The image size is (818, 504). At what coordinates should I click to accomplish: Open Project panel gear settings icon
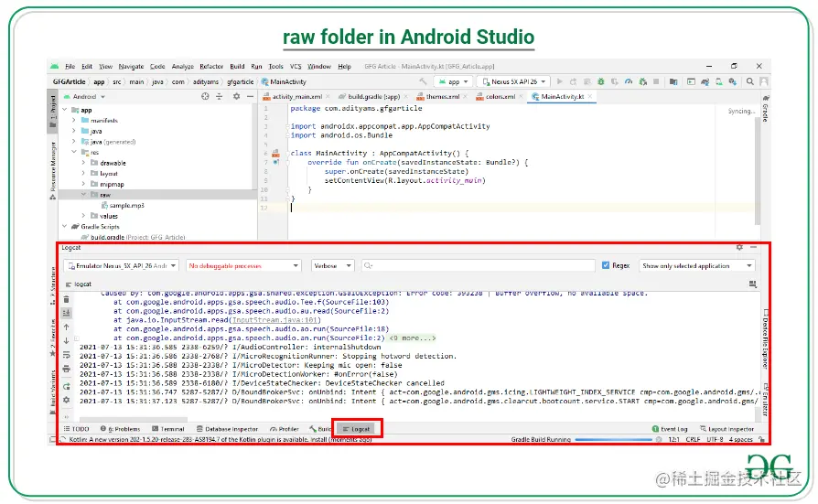(x=236, y=96)
